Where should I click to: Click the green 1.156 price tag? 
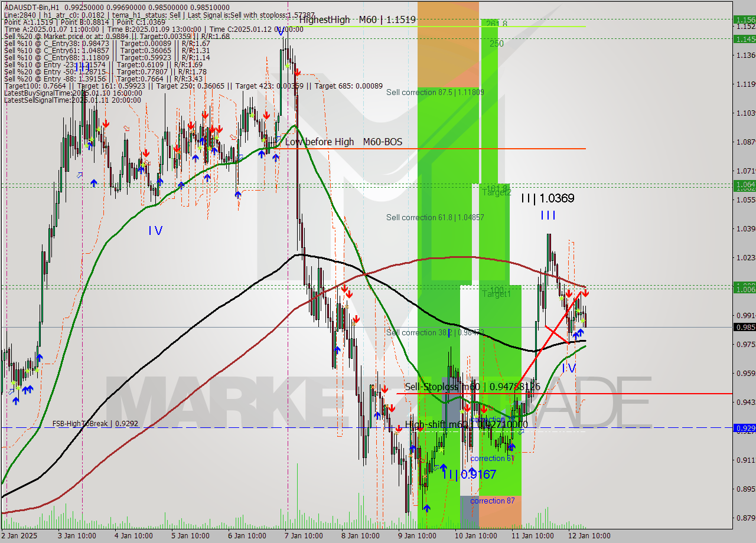click(744, 19)
